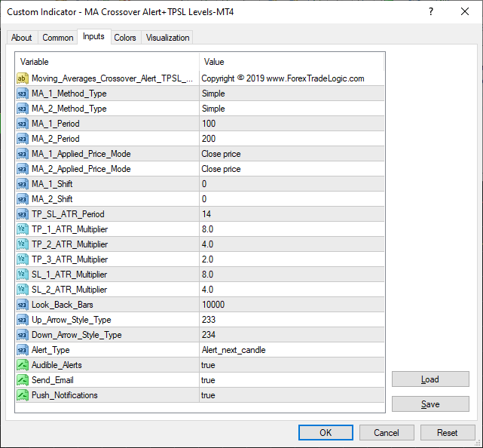Viewport: 483px width, 448px height.
Task: Open the MA_1_Method_Type Simple value dropdown
Action: tap(291, 94)
